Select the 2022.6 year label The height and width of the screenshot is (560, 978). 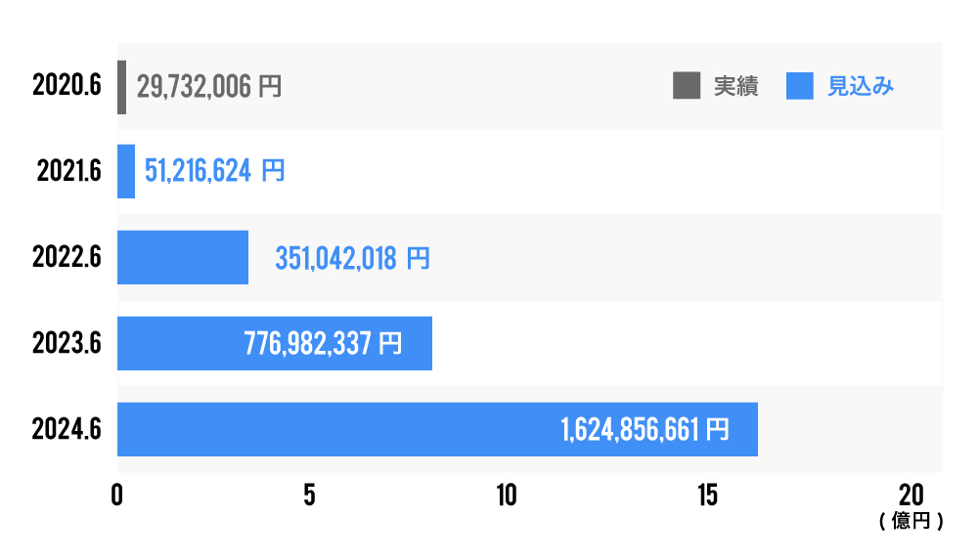click(67, 258)
